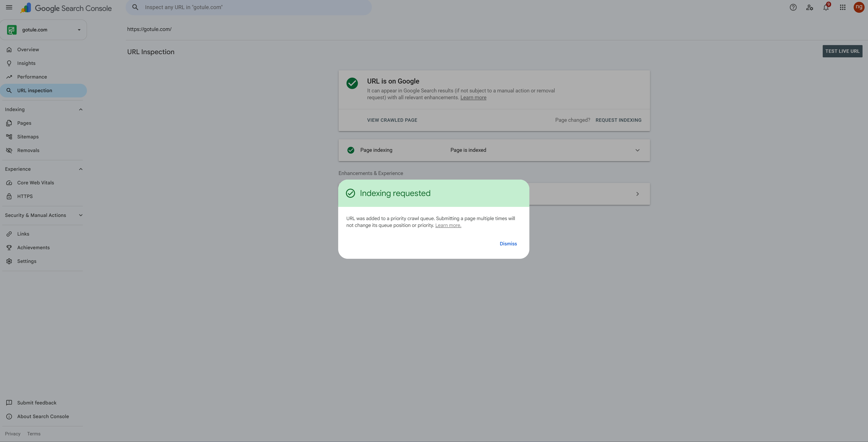The image size is (868, 442).
Task: Click the Google Search Console logo
Action: point(66,8)
